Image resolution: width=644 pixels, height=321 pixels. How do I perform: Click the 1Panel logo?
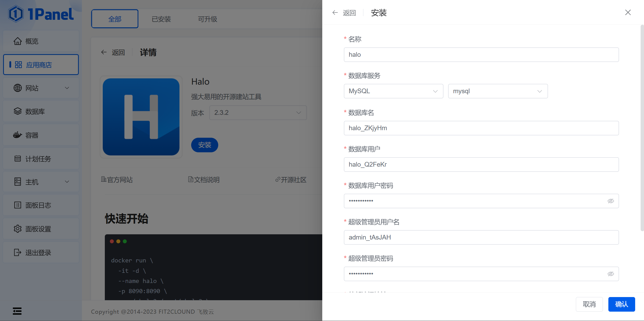coord(41,14)
